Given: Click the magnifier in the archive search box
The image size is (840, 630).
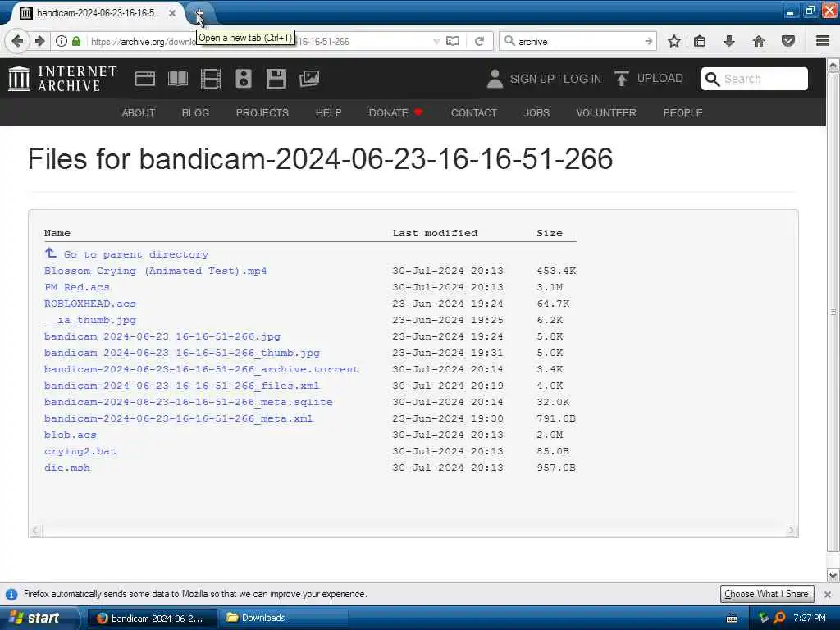Looking at the screenshot, I should click(x=712, y=80).
